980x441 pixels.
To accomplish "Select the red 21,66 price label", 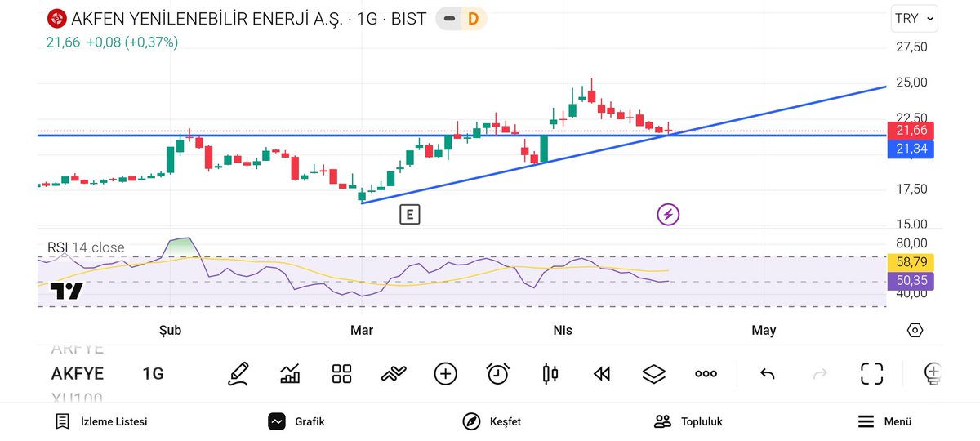I will click(910, 131).
